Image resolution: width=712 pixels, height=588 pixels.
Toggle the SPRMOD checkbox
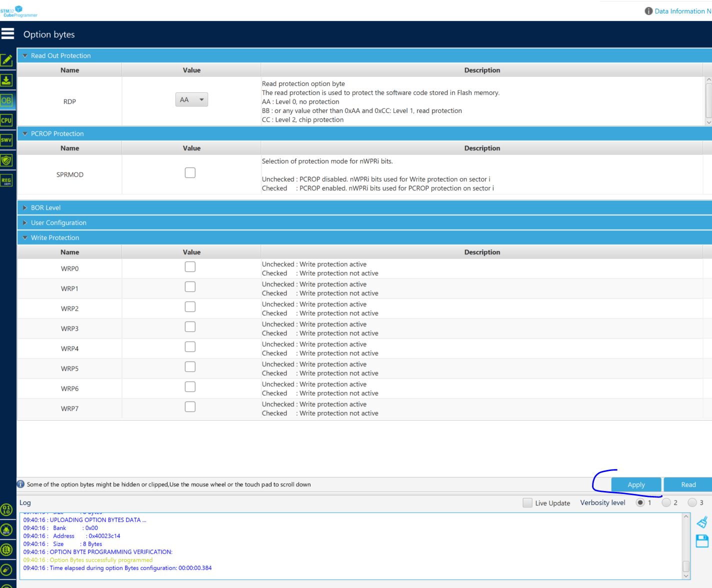click(190, 173)
